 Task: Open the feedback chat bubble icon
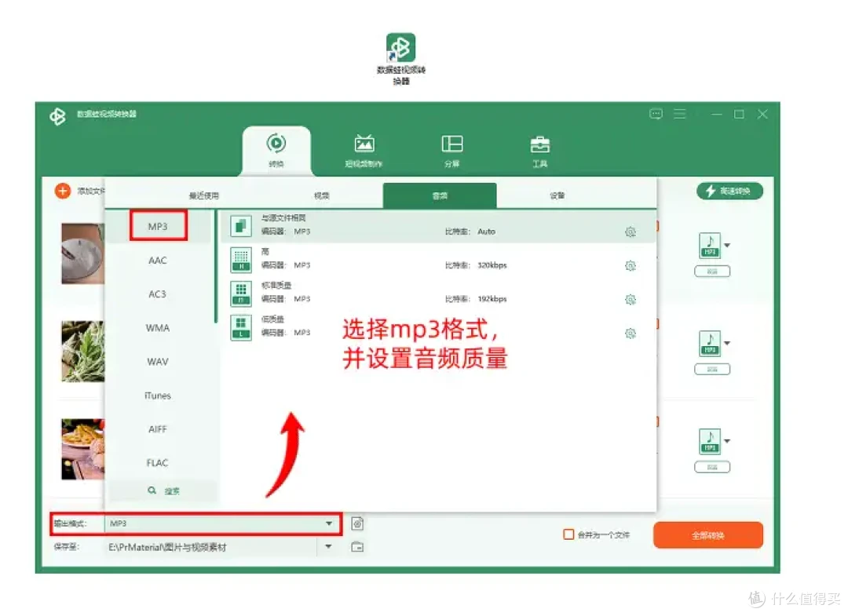click(656, 114)
